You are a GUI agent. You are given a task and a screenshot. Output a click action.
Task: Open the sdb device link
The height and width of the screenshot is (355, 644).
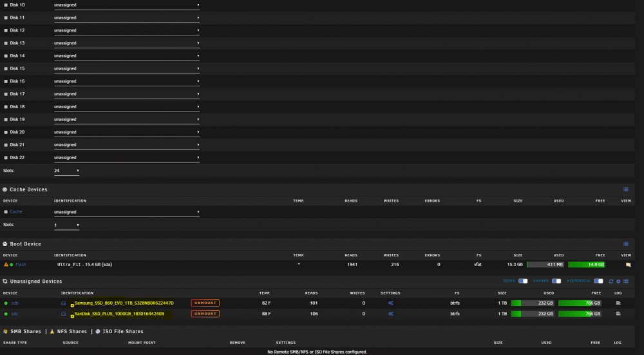click(x=14, y=303)
